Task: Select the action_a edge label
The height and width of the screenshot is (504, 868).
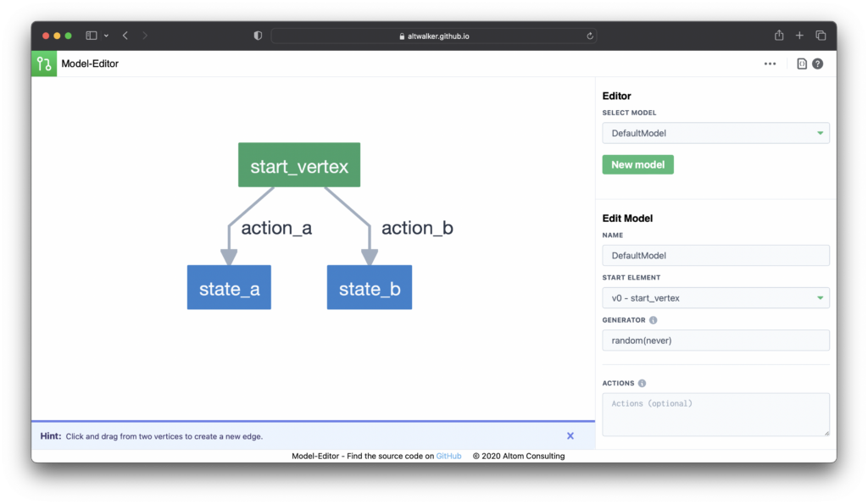Action: pos(276,228)
